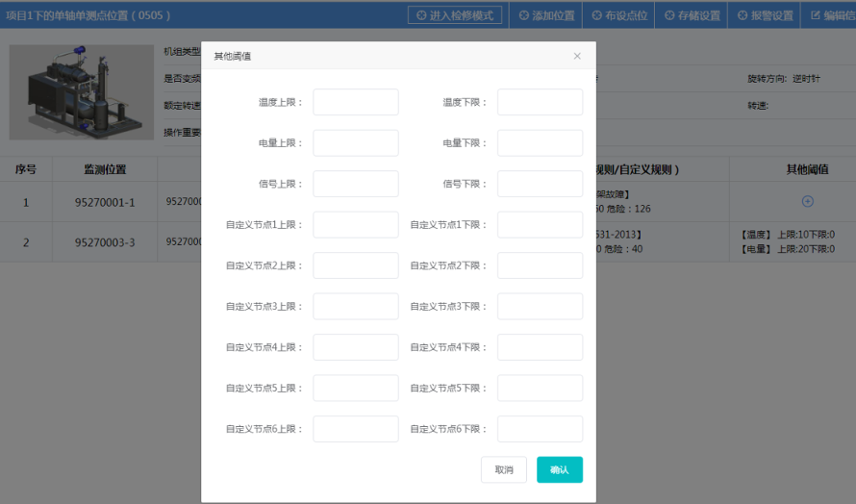The image size is (856, 504).
Task: Click the 确认 button
Action: click(560, 469)
